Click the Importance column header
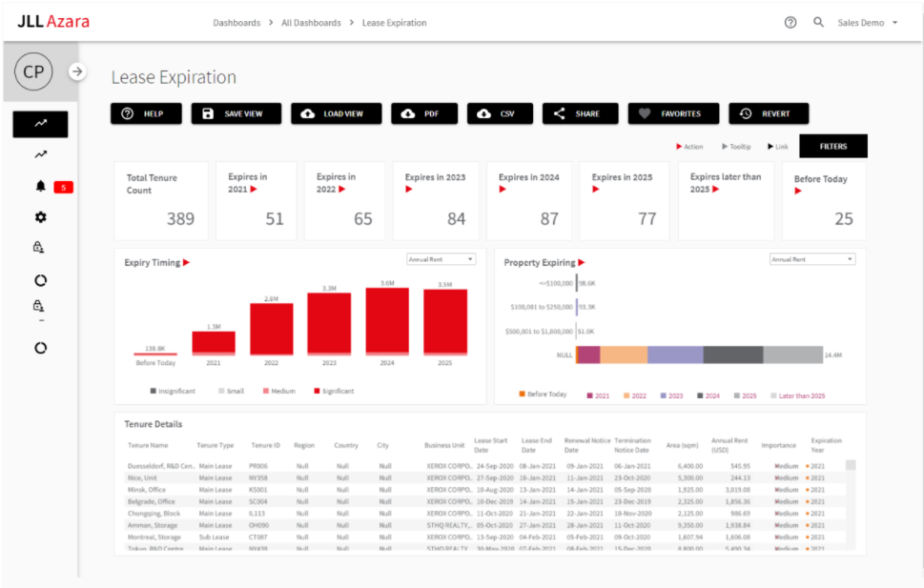This screenshot has height=588, width=924. pyautogui.click(x=778, y=445)
